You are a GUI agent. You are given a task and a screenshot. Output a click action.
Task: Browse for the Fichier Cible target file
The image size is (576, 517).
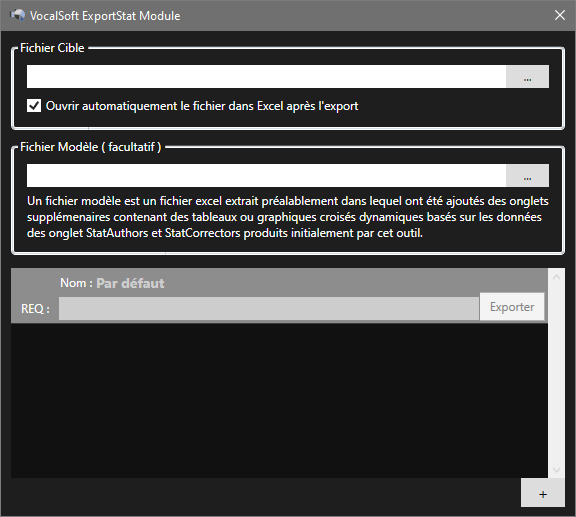tap(527, 76)
